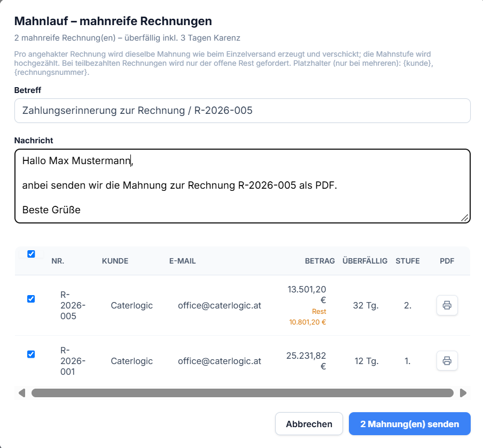This screenshot has height=448, width=483.
Task: Click the amount 25.231,82 €
Action: point(306,361)
